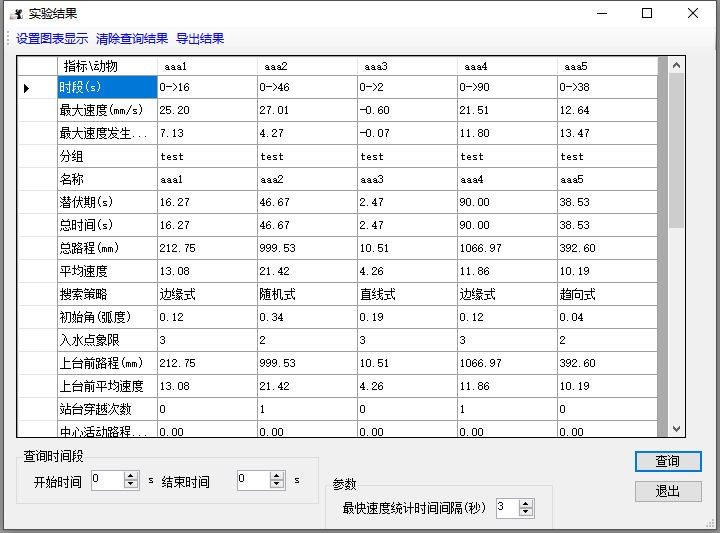Click the current-row arrow indicator beside 时段(s)

click(27, 88)
